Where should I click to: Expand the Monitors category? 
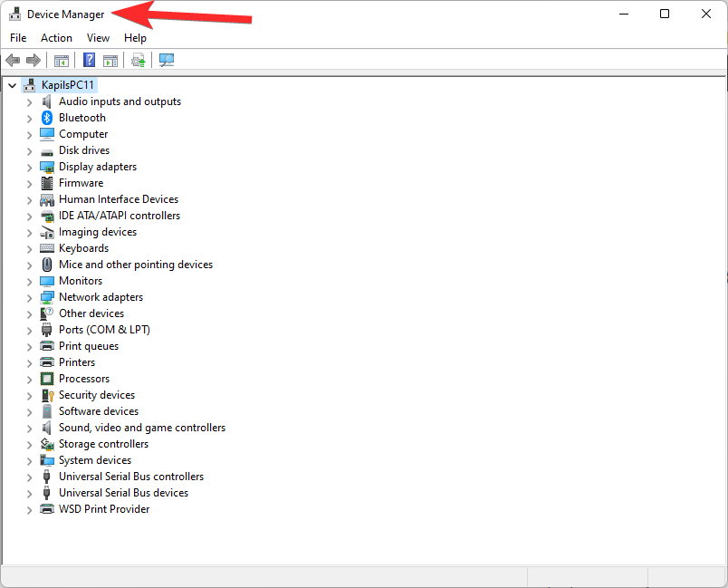click(x=29, y=282)
